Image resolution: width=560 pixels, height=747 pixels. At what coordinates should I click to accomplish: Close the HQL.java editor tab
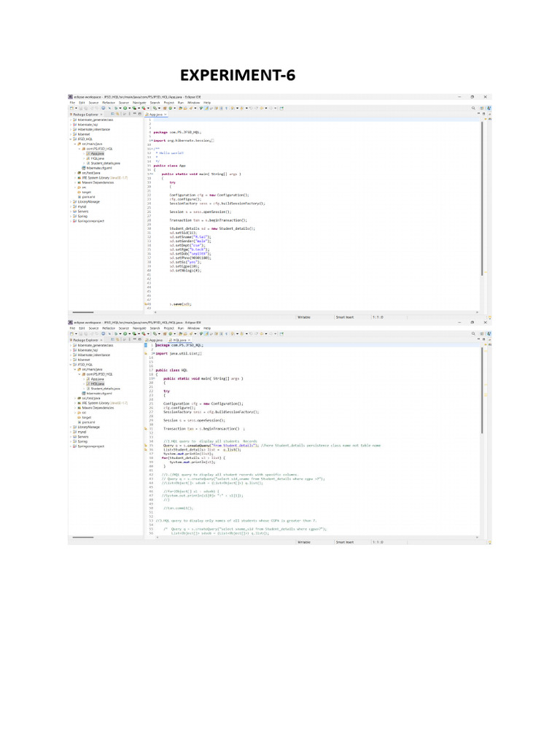[189, 340]
